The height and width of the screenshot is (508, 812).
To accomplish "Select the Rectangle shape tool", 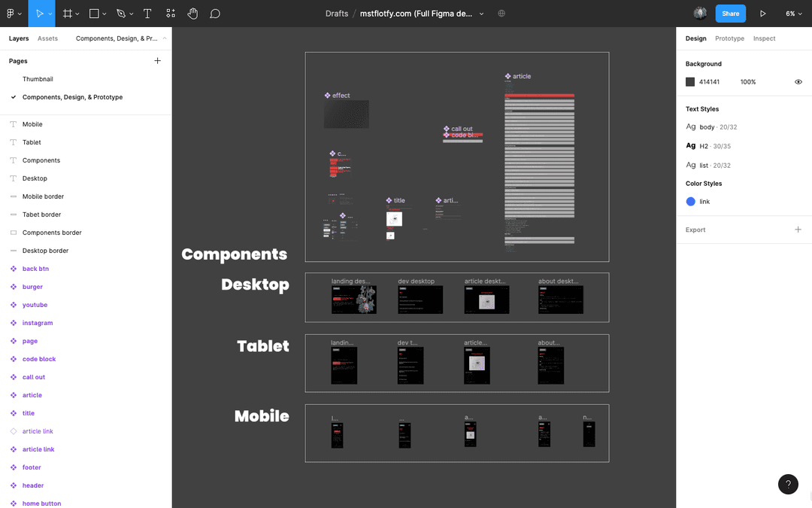I will pyautogui.click(x=93, y=13).
